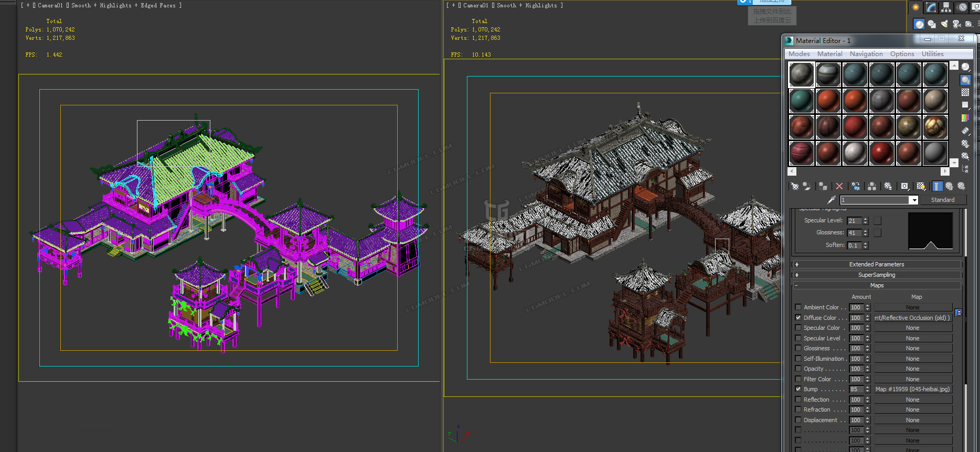
Task: Select the Shapes category icon
Action: [x=932, y=24]
